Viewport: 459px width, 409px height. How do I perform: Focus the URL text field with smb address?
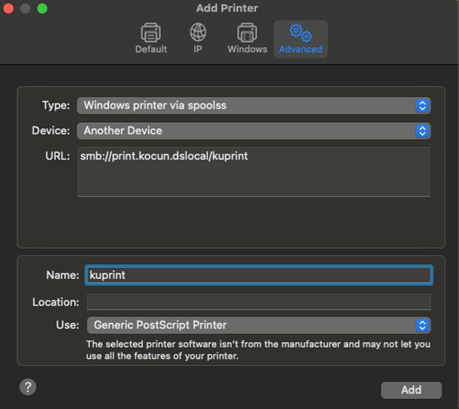tap(254, 172)
